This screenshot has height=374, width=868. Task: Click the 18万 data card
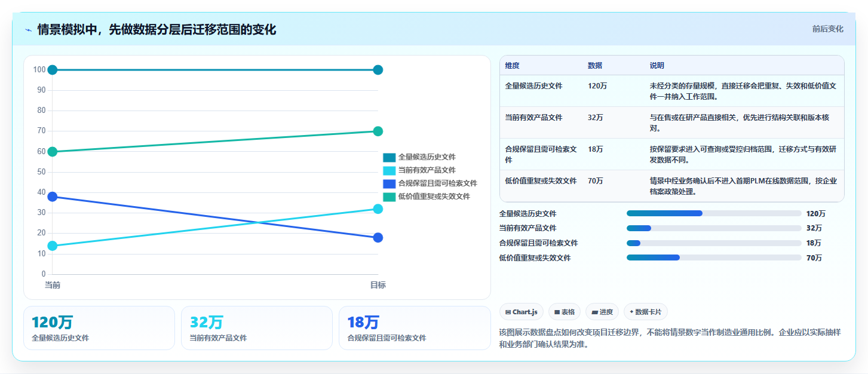(x=414, y=328)
